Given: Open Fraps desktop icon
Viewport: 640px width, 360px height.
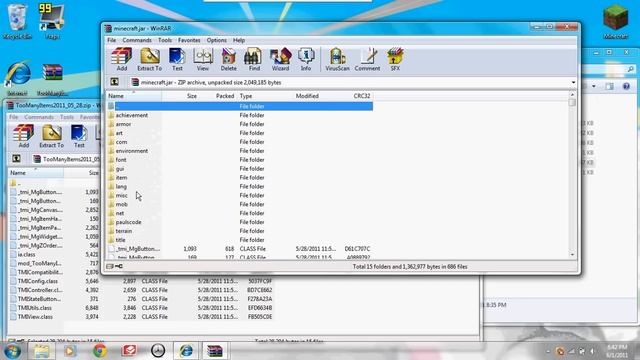Looking at the screenshot, I should click(52, 21).
